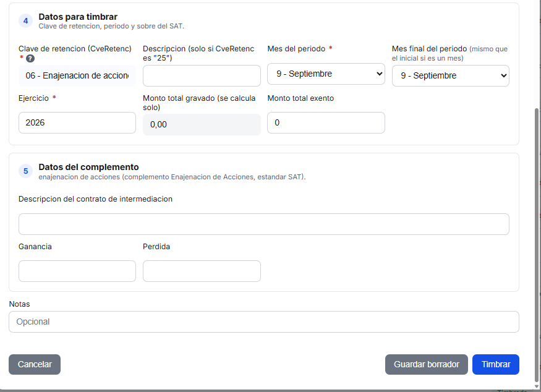The image size is (541, 392).
Task: Click the Monto total gravado field showing 0,00
Action: coord(202,124)
